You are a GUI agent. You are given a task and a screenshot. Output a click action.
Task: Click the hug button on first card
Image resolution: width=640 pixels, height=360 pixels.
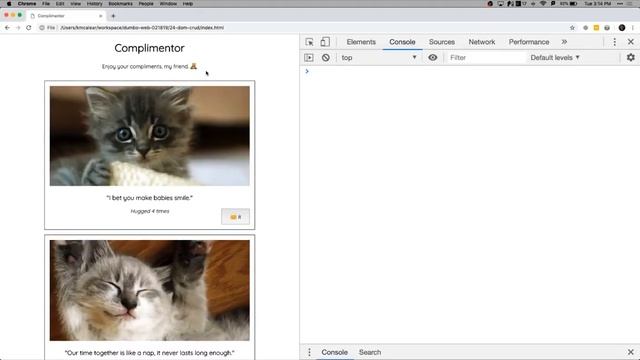(x=236, y=216)
